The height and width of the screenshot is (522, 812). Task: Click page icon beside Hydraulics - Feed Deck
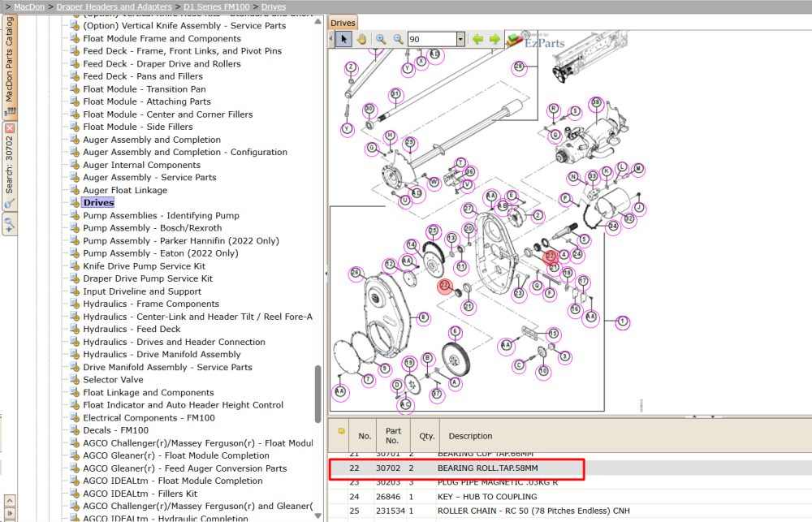point(75,329)
